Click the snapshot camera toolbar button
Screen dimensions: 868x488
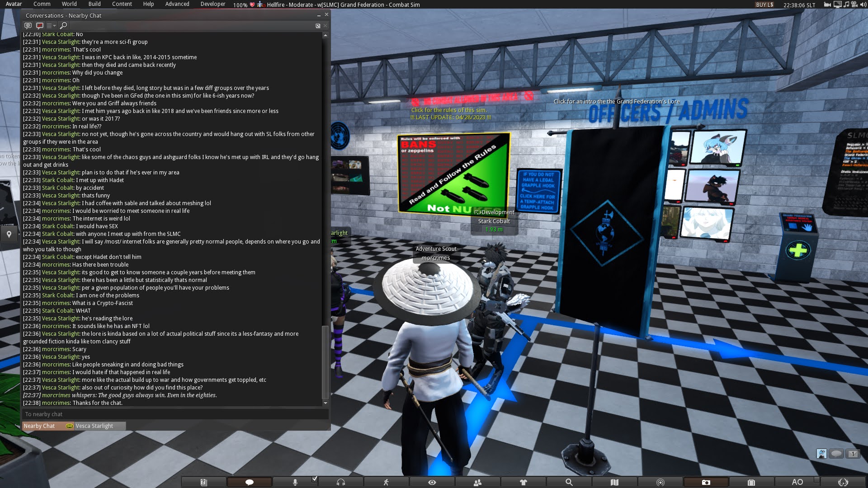tap(706, 482)
